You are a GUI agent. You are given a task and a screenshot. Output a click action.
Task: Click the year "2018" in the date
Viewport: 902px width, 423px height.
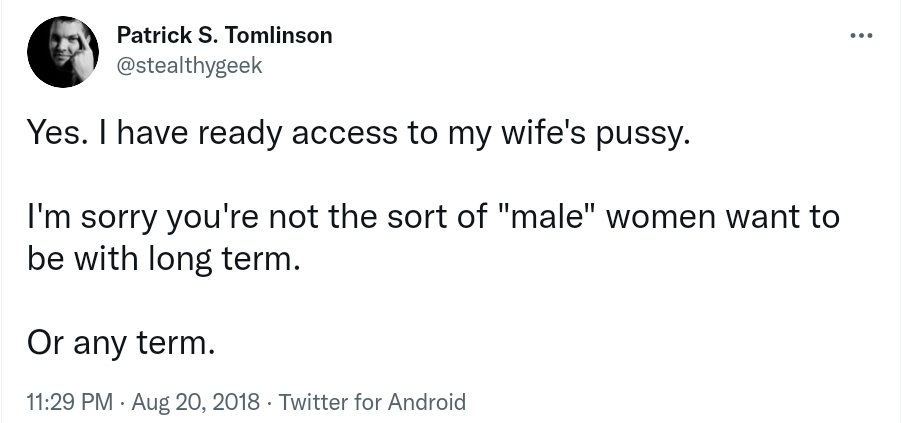[234, 402]
